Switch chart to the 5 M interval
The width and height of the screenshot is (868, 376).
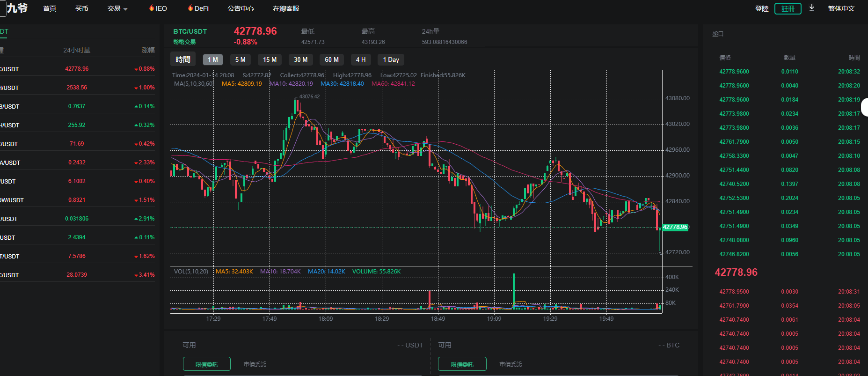click(240, 59)
